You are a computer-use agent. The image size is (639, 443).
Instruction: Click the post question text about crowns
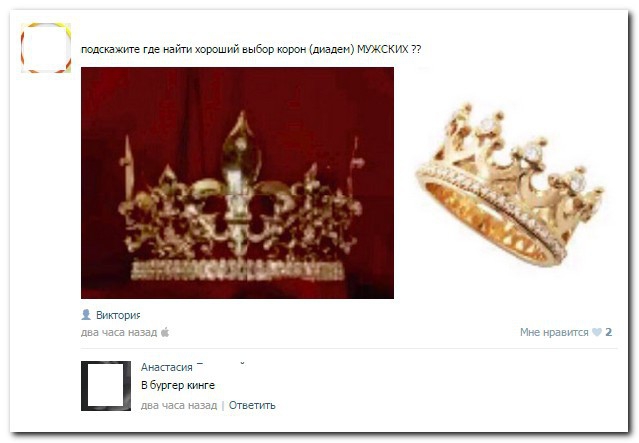click(x=251, y=49)
